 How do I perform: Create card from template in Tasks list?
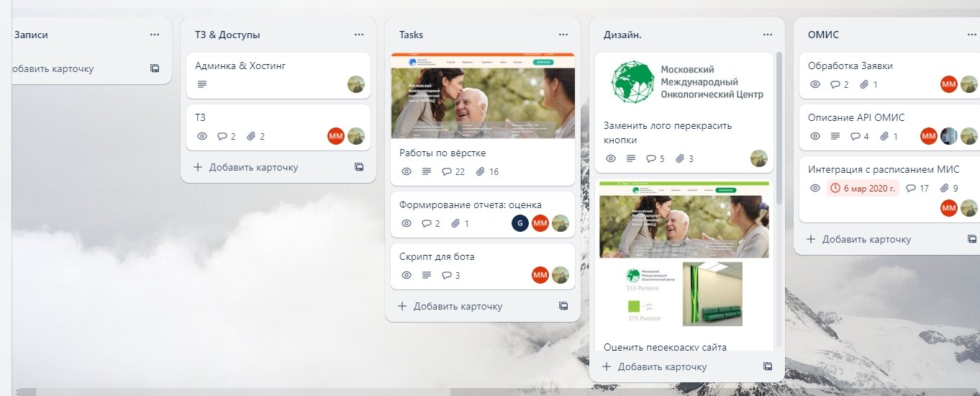[x=563, y=306]
